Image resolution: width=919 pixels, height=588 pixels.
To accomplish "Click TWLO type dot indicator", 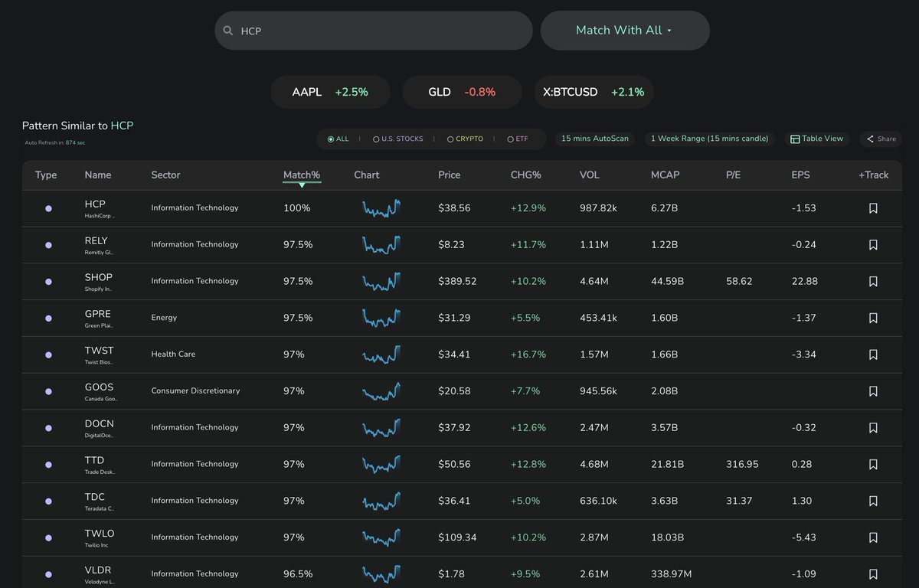I will click(48, 537).
